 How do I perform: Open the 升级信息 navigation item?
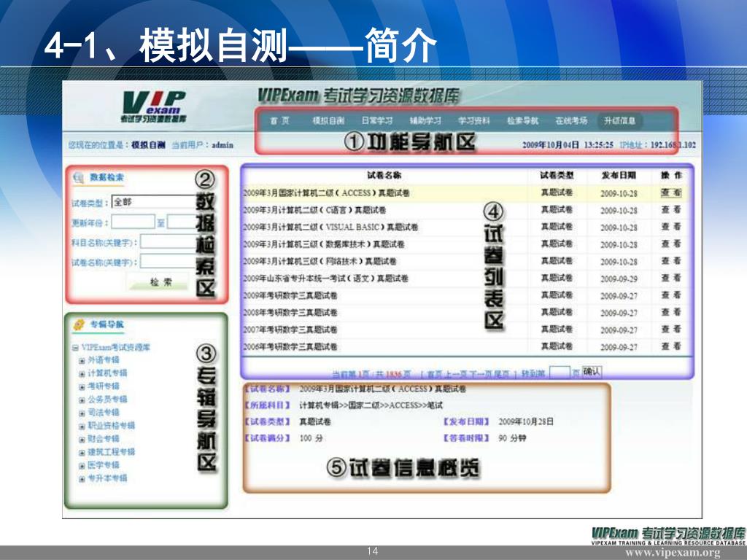pyautogui.click(x=620, y=121)
